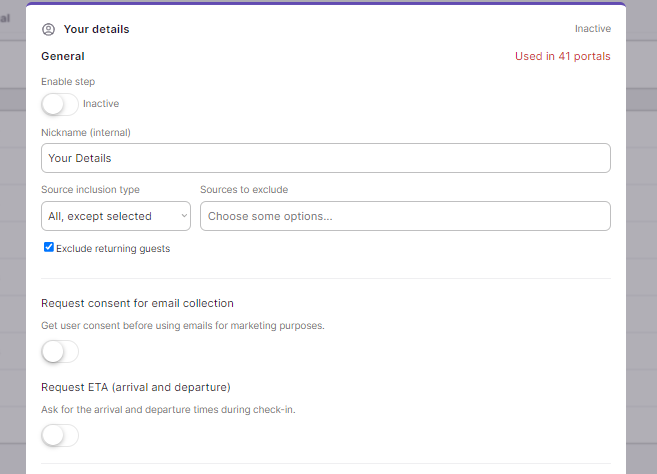Turn on Request ETA arrival and departure switch

point(59,435)
